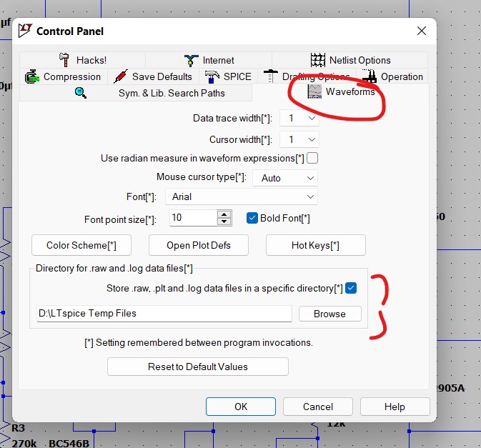
Task: Increase font point size with up arrow
Action: pyautogui.click(x=224, y=214)
